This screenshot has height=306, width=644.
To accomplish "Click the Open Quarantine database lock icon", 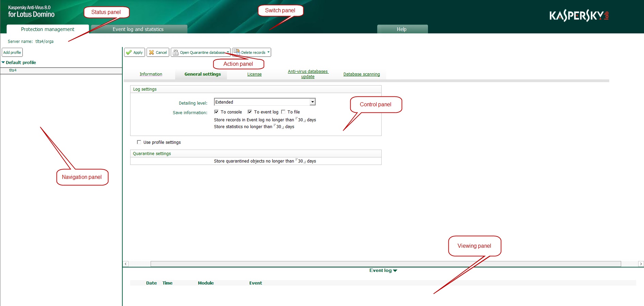I will click(x=175, y=52).
